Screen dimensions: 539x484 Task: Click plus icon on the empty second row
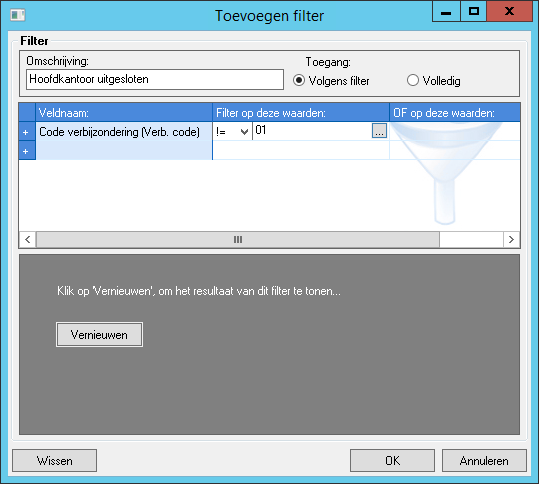26,151
